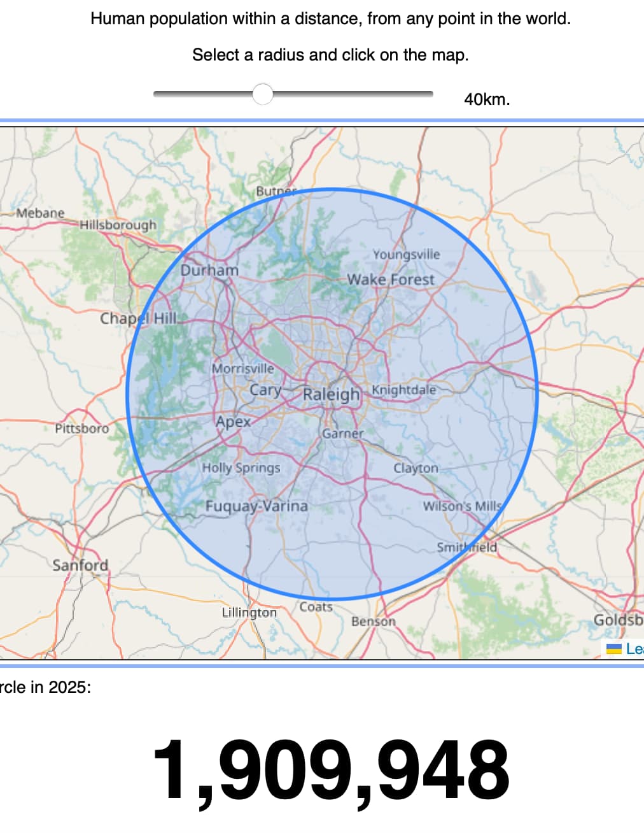Click the radius slider handle
This screenshot has width=644, height=833.
pyautogui.click(x=263, y=94)
